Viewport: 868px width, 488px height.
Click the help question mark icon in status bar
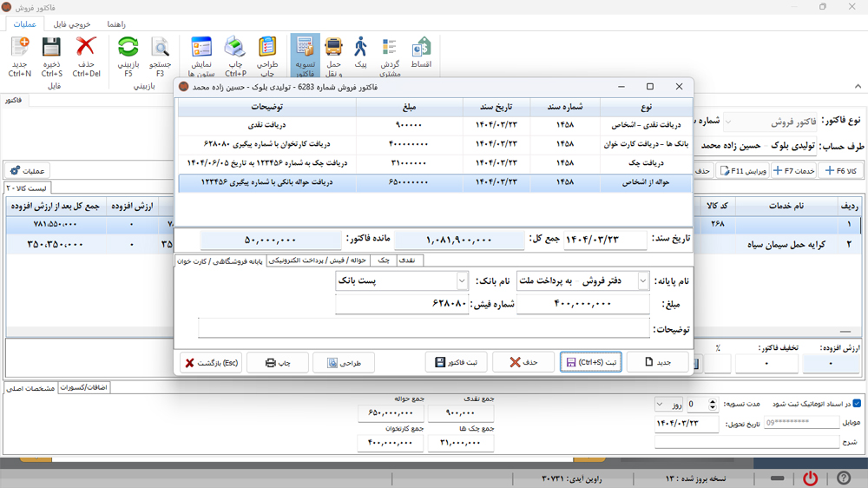843,478
